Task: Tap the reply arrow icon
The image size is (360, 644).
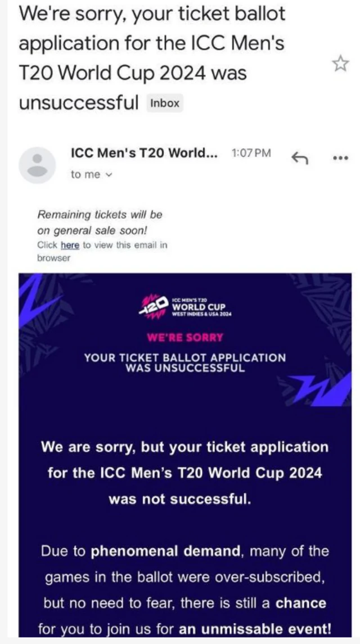Action: 300,158
